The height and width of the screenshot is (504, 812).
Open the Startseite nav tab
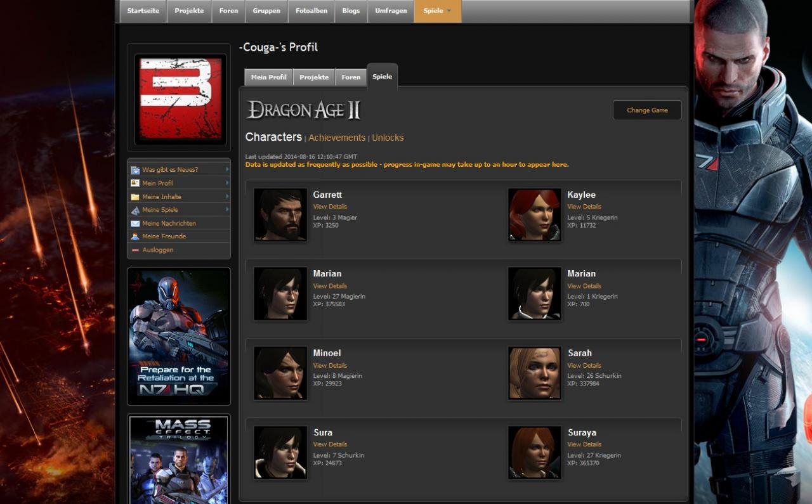pos(143,11)
